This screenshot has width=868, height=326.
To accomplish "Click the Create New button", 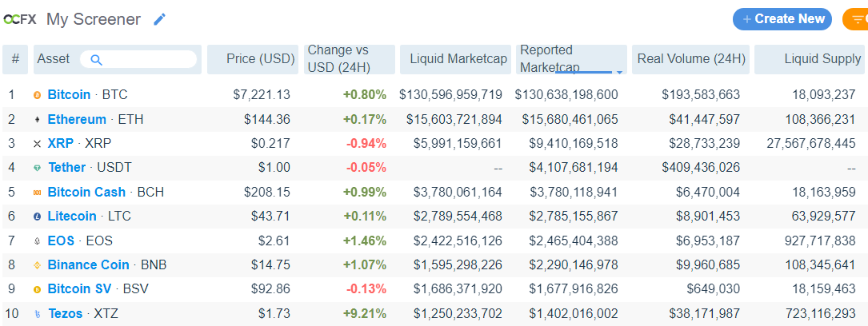I will click(782, 19).
